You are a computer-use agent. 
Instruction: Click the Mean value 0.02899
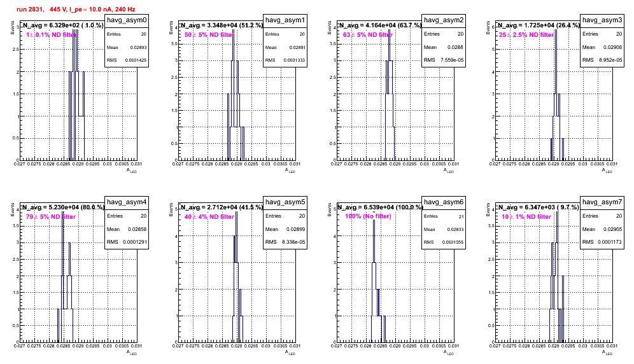point(295,229)
